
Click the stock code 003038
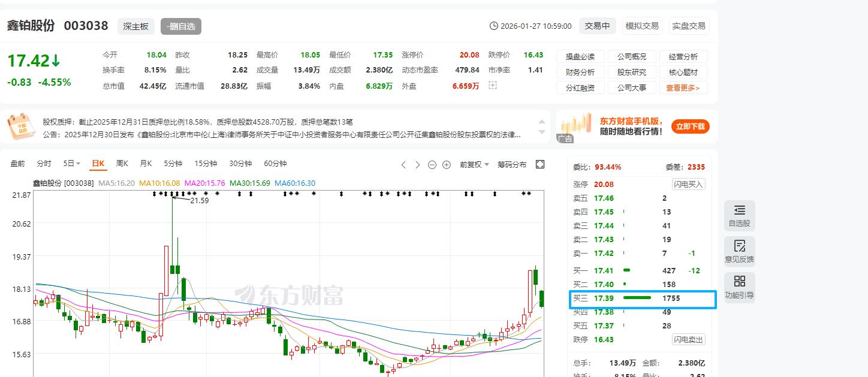tap(86, 26)
